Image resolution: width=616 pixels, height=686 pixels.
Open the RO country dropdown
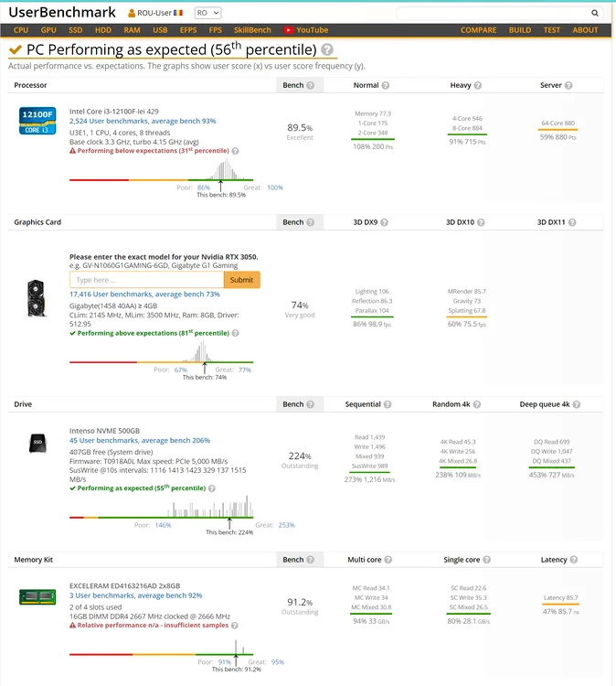(x=207, y=14)
